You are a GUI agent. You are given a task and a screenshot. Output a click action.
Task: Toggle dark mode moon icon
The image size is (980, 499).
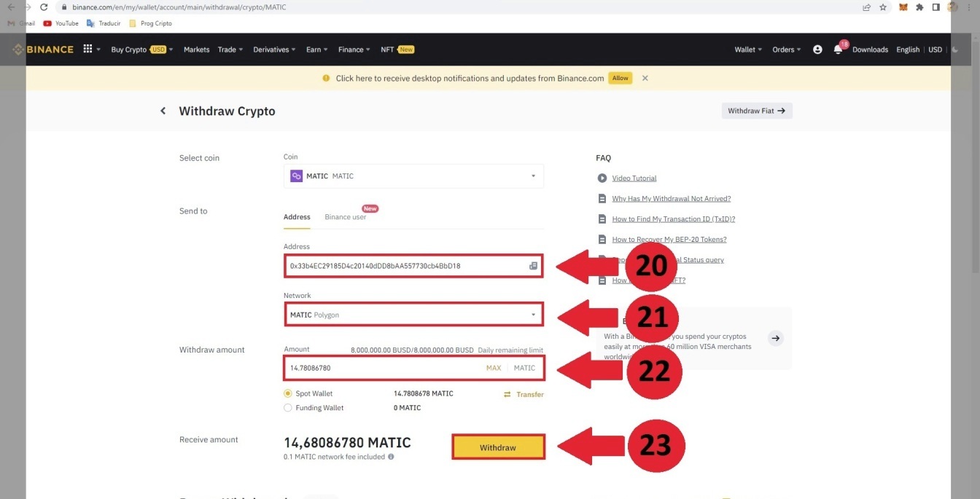pyautogui.click(x=956, y=50)
